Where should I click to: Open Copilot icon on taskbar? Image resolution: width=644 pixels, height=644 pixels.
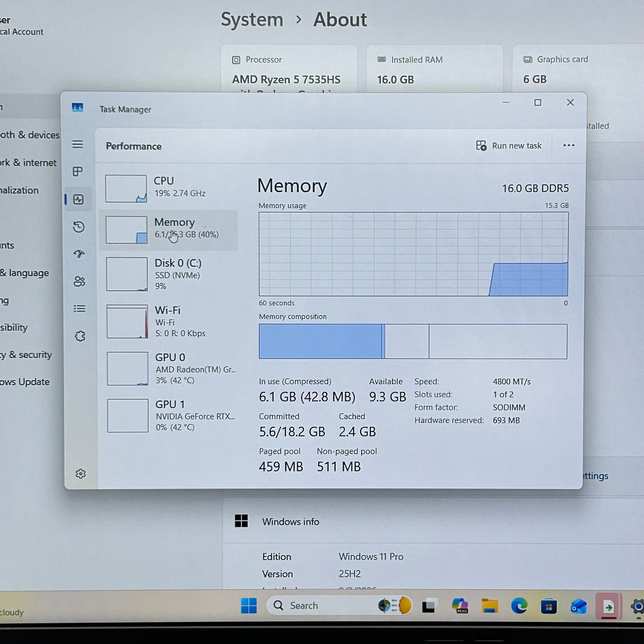click(460, 605)
